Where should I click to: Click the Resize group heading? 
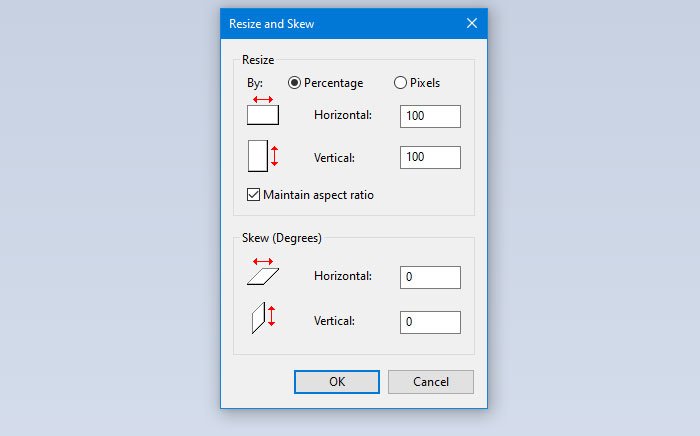(x=258, y=60)
